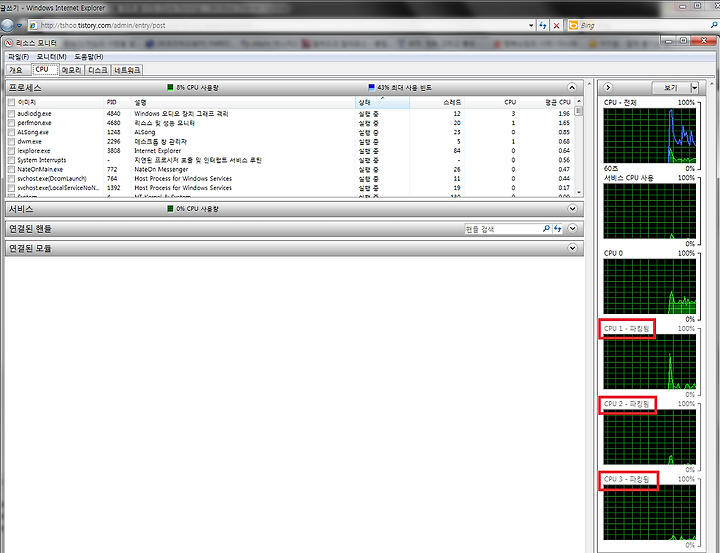Image resolution: width=720 pixels, height=553 pixels.
Task: Check the svchost.exe(LocalServiceNoN.. checkbox
Action: click(x=11, y=188)
